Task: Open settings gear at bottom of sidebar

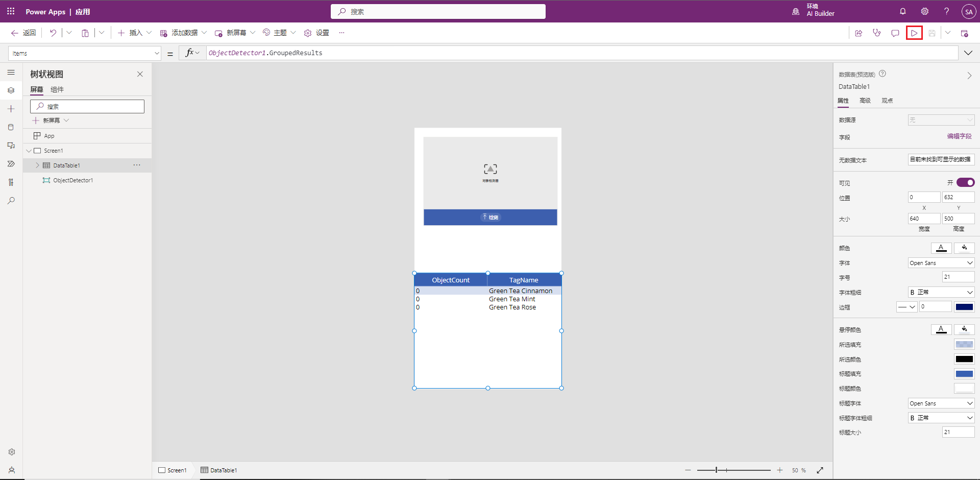Action: [11, 452]
